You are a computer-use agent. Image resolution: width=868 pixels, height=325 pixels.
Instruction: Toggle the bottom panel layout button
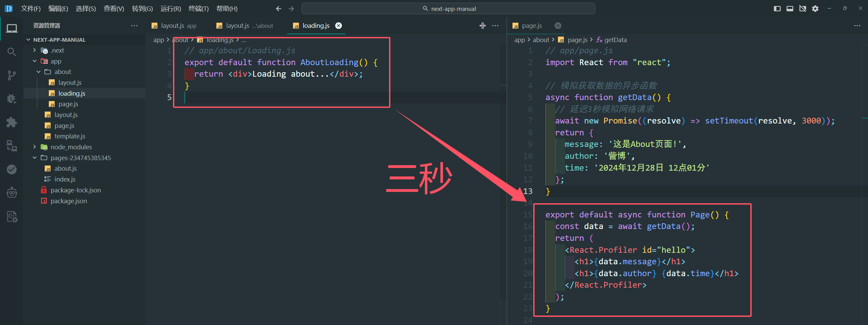pyautogui.click(x=790, y=8)
